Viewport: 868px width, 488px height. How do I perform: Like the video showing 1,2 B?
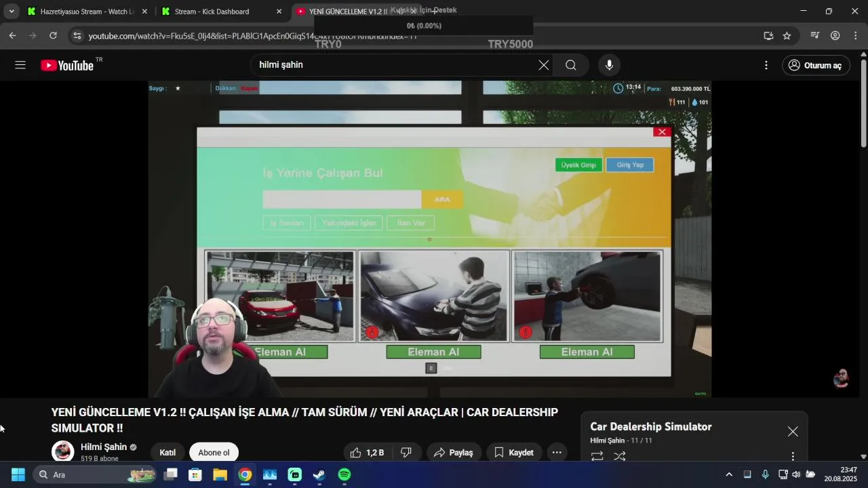(x=367, y=453)
